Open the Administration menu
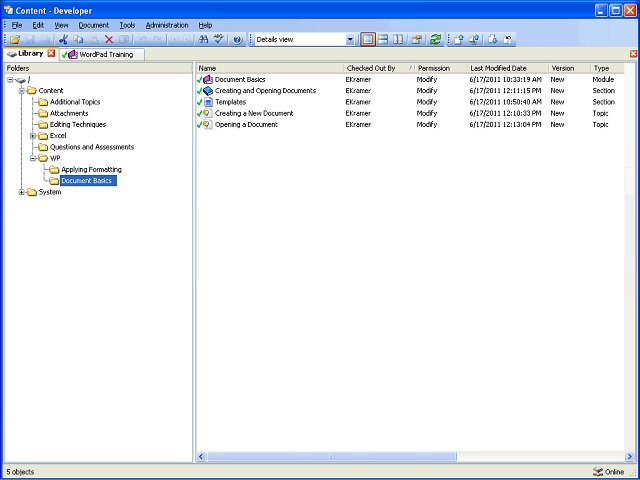This screenshot has width=640, height=480. click(x=167, y=25)
